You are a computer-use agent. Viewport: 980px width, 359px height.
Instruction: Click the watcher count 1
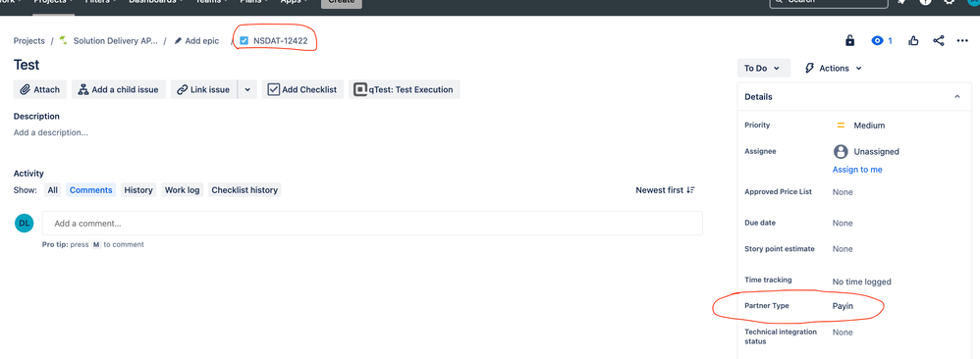[890, 40]
